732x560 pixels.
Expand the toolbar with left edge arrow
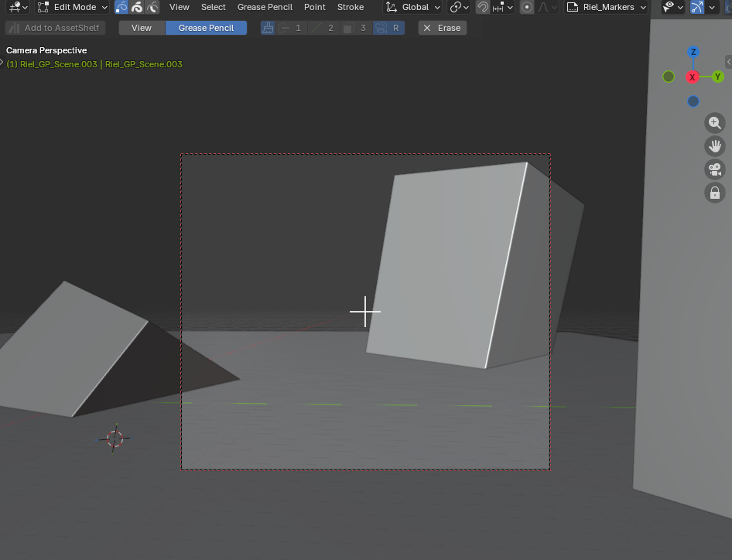(2, 62)
